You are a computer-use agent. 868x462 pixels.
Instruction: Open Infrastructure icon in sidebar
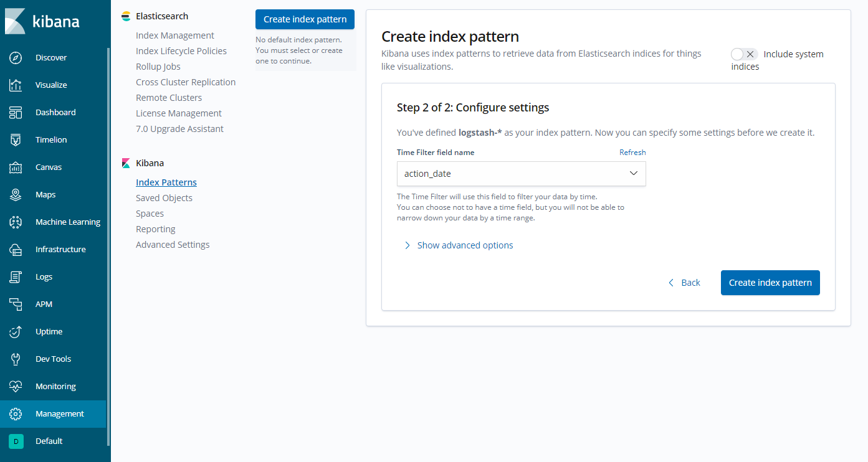[x=16, y=249]
